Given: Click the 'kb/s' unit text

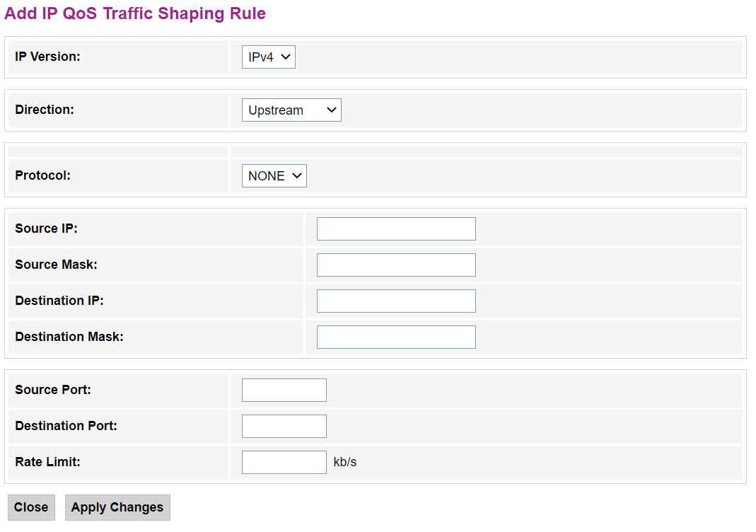Looking at the screenshot, I should click(x=345, y=463).
